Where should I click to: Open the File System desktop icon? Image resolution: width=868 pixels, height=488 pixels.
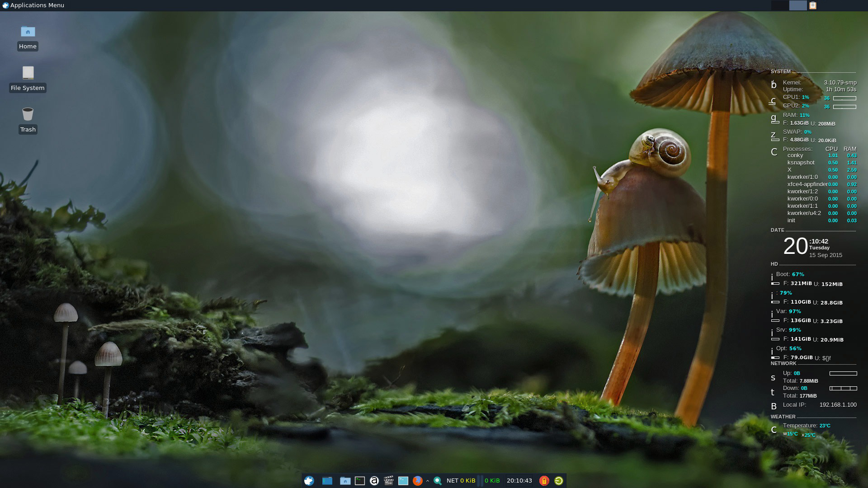28,73
